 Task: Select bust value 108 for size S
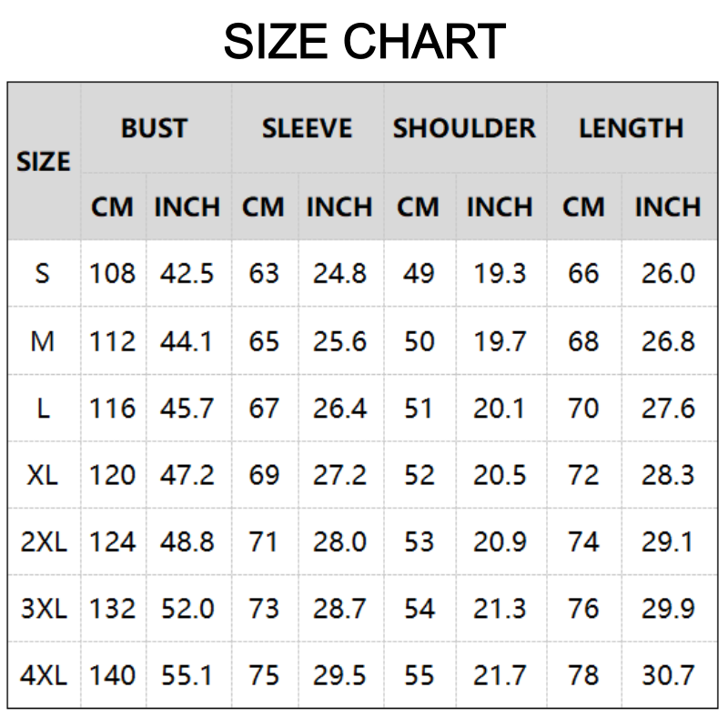pos(112,273)
